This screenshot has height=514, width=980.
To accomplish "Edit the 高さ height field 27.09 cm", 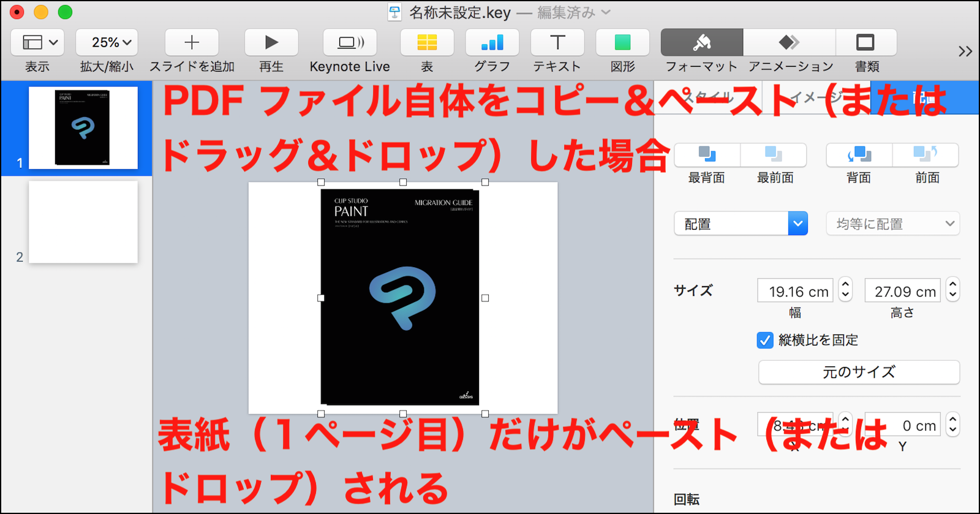I will click(x=902, y=290).
